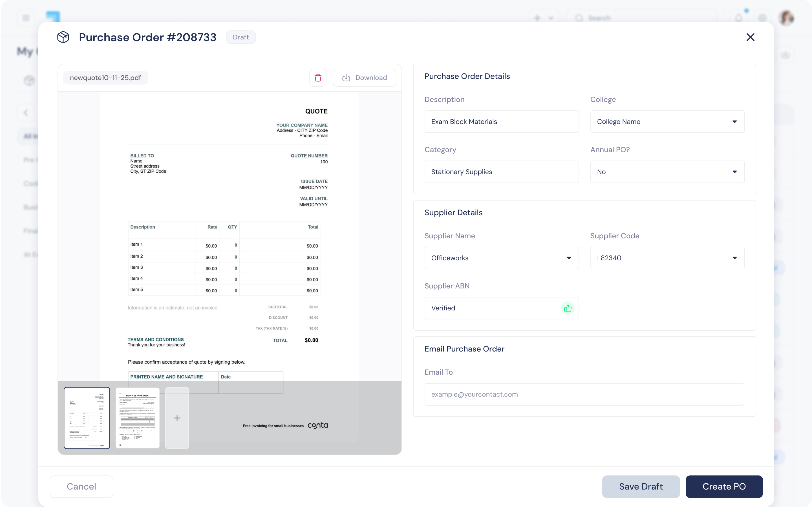The width and height of the screenshot is (812, 507).
Task: Click the Draft status badge
Action: point(240,37)
